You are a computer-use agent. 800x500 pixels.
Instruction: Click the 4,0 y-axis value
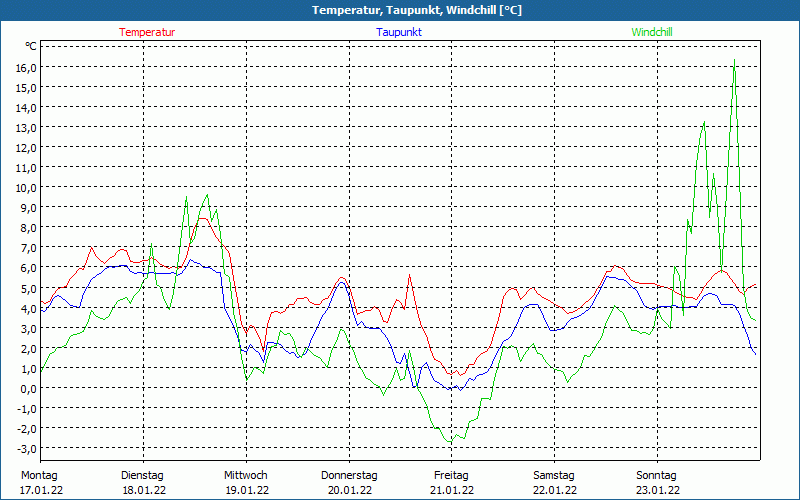click(x=29, y=308)
